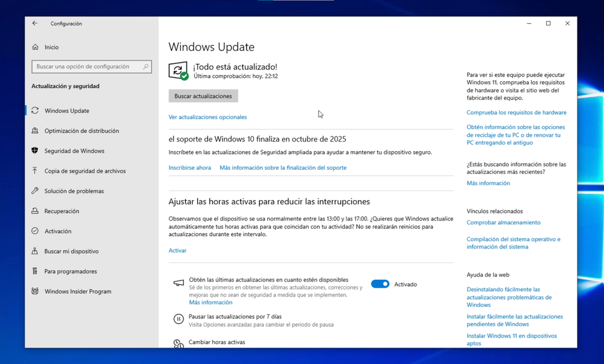
Task: Click the clock icon for Cambiar horas activas
Action: 178,343
